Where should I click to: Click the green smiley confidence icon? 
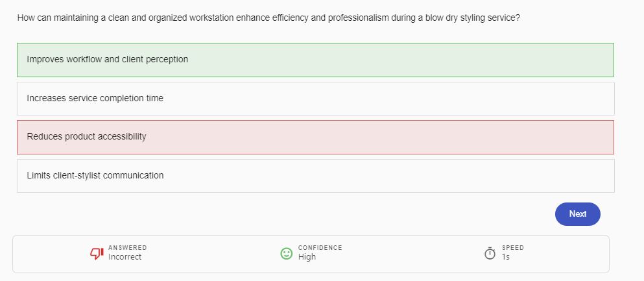tap(287, 253)
